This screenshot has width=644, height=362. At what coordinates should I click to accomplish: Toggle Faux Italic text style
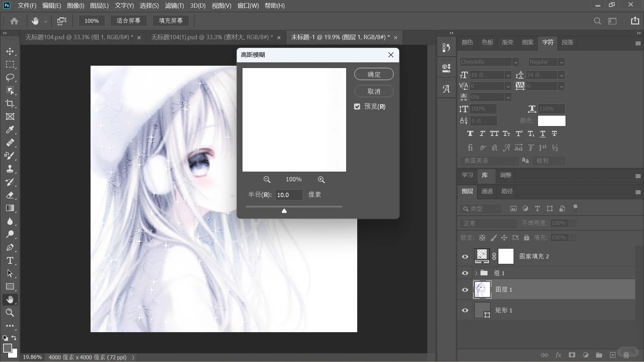[x=482, y=134]
